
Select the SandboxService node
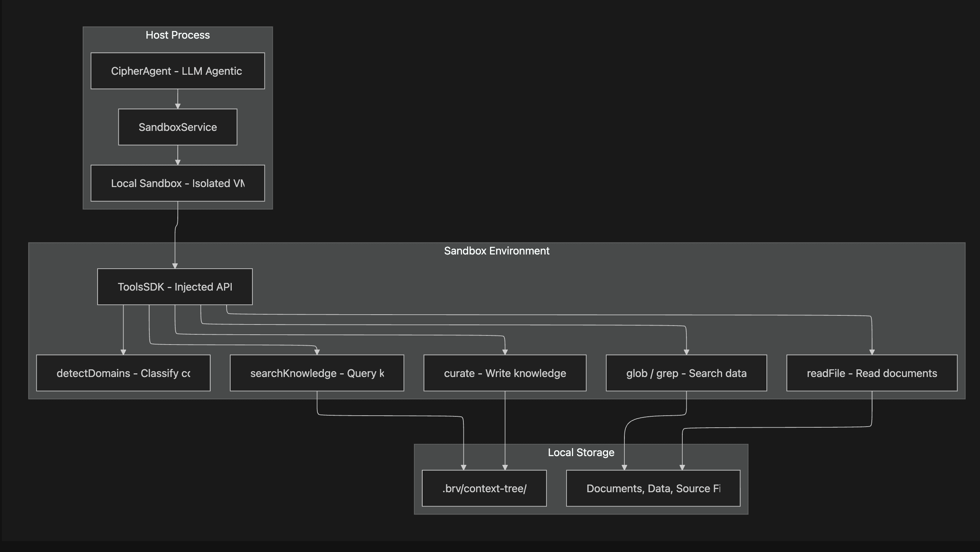[x=177, y=127]
